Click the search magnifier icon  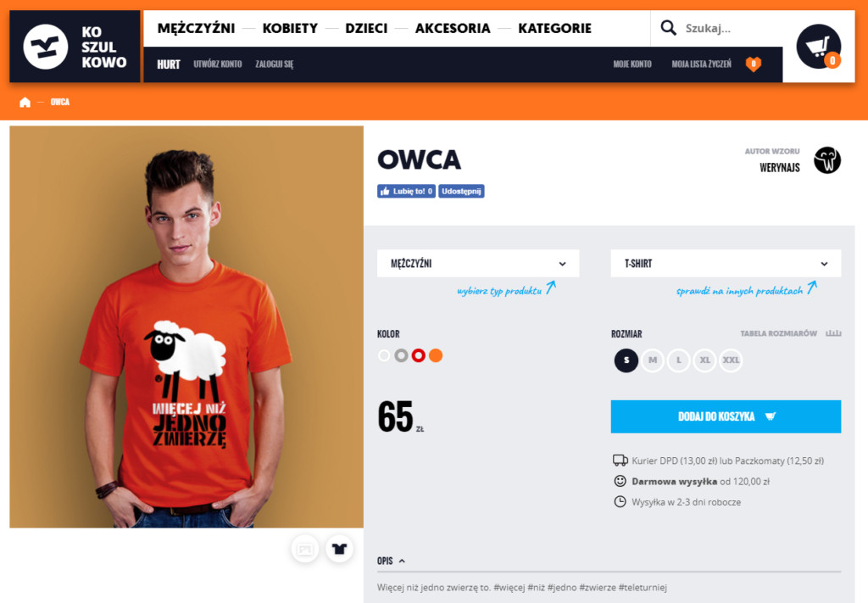click(x=668, y=28)
